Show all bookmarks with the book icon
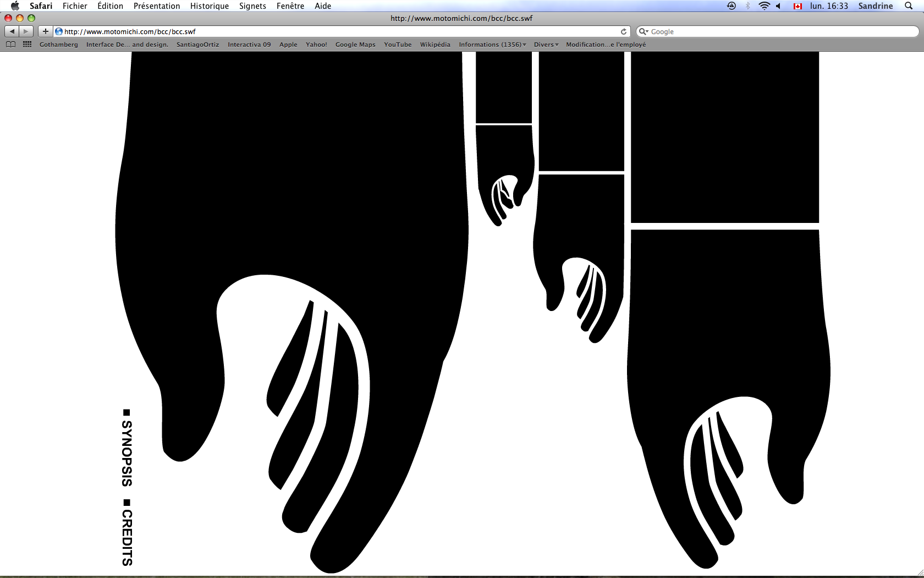This screenshot has width=924, height=578. point(10,45)
